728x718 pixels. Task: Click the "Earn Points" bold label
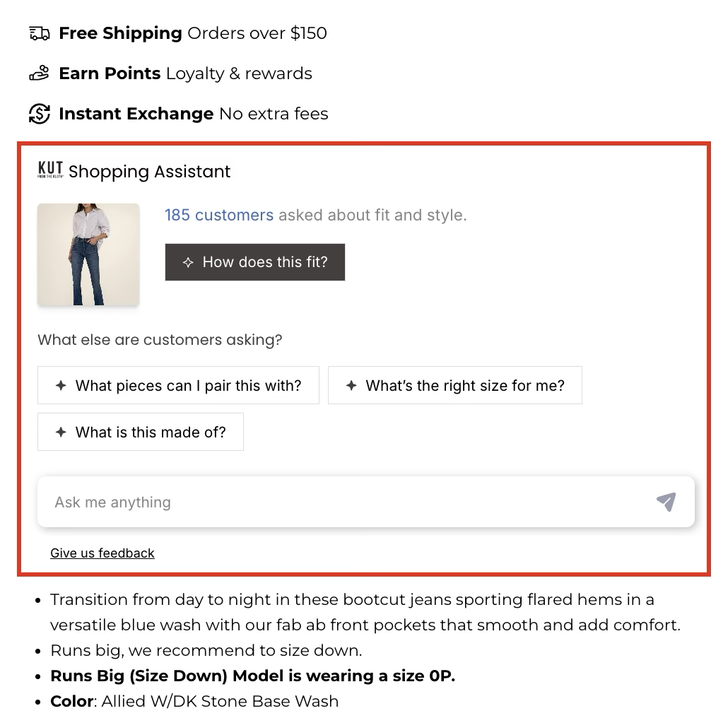[x=110, y=73]
